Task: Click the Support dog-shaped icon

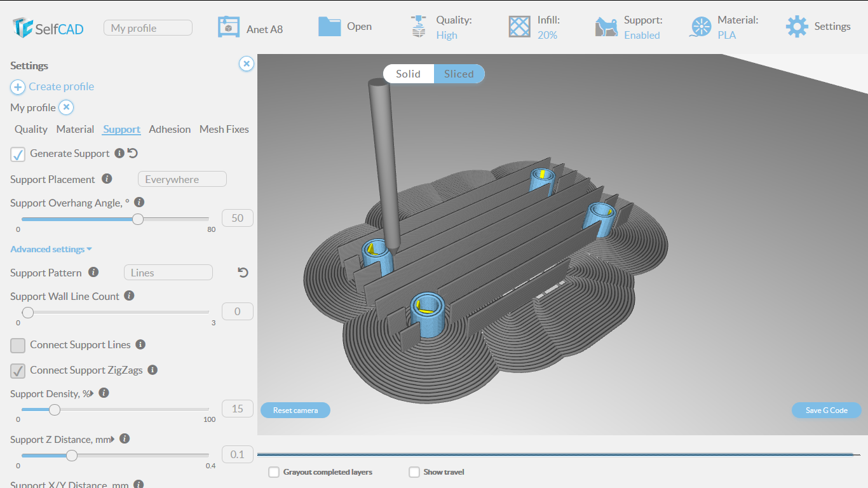Action: [x=606, y=27]
